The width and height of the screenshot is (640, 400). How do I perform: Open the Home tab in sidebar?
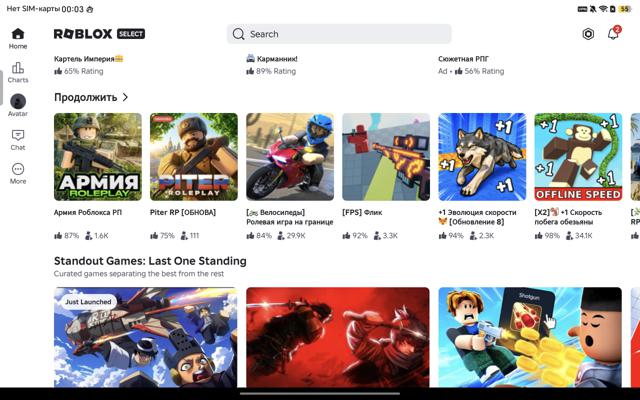coord(18,39)
